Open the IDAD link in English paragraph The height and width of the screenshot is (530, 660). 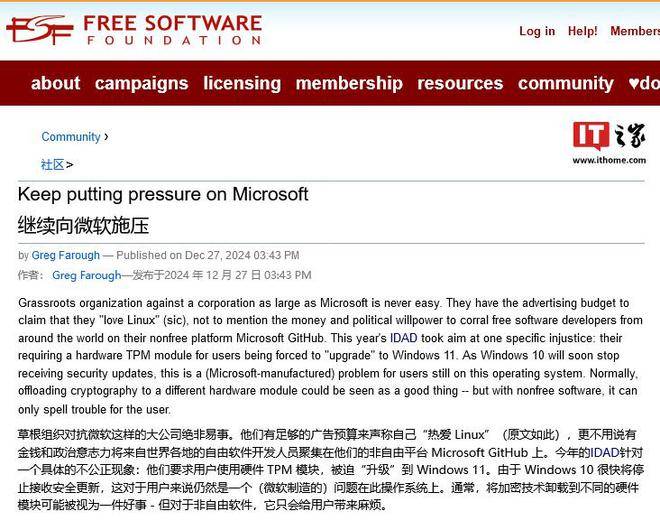pos(404,338)
